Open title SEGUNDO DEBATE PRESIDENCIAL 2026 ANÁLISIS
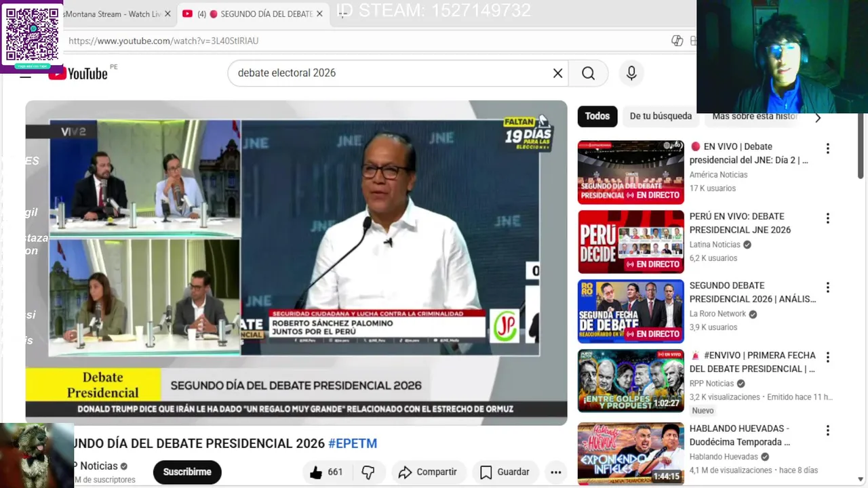Viewport: 868px width, 488px height. [x=753, y=292]
